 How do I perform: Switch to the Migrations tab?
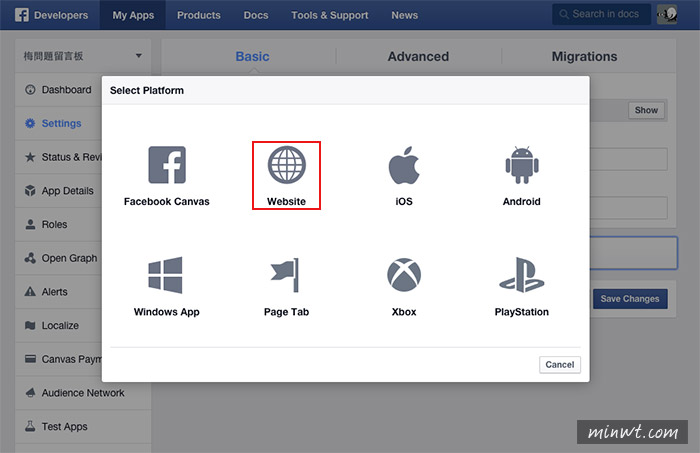point(584,57)
